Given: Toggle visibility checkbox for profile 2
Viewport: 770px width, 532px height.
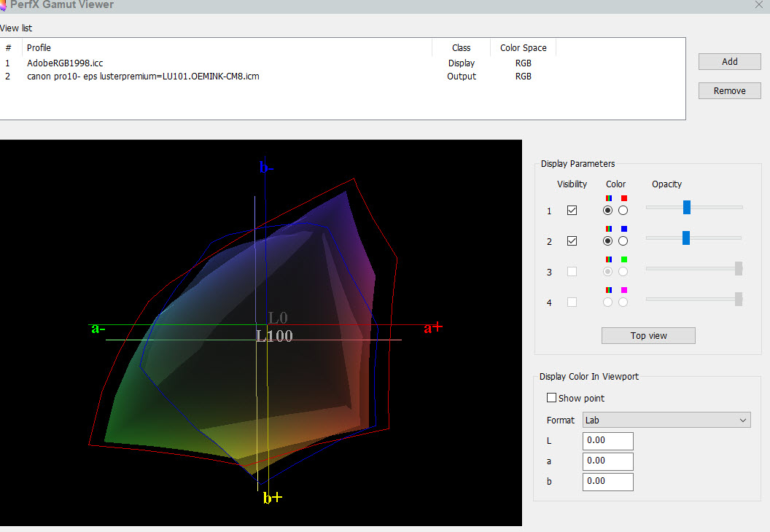Looking at the screenshot, I should [x=572, y=241].
